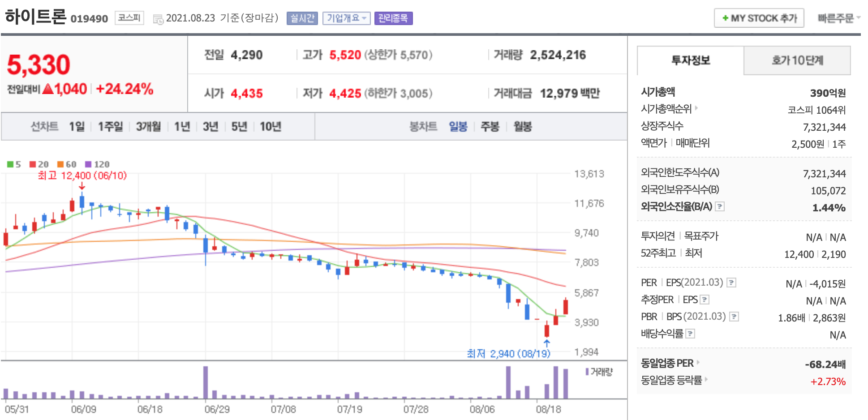868x420 pixels.
Task: Open the 시가총액순위 link
Action: [666, 109]
